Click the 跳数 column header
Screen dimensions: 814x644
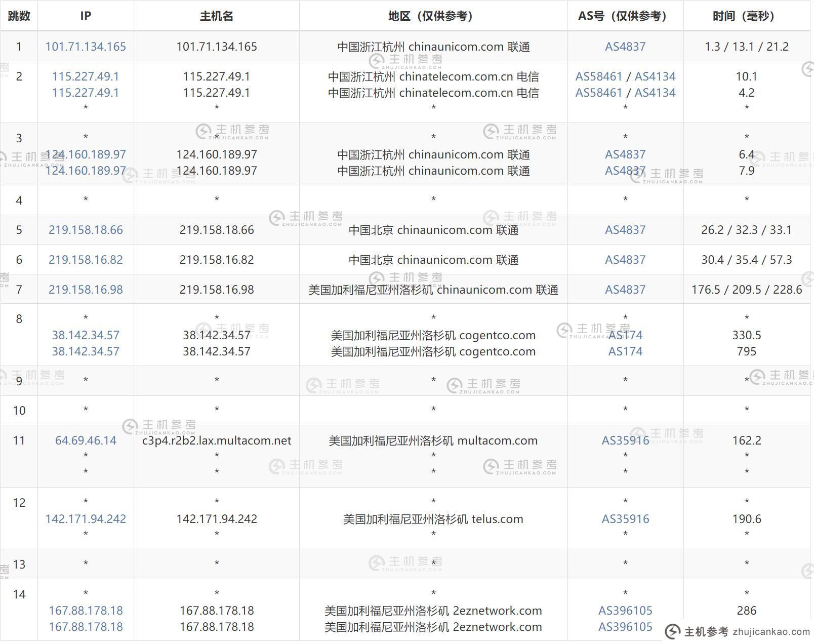pyautogui.click(x=19, y=16)
